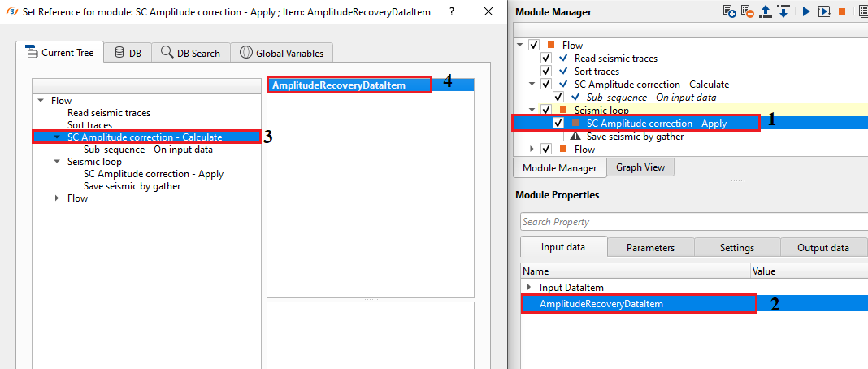The image size is (868, 369).
Task: Click the help question mark in dialog title bar
Action: pos(452,11)
